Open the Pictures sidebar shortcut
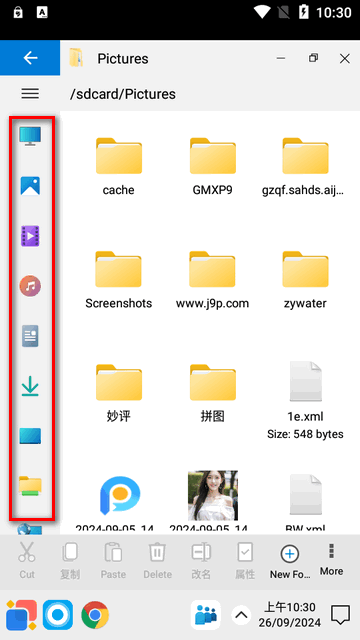Screen dimensions: 360x640 tap(30, 186)
